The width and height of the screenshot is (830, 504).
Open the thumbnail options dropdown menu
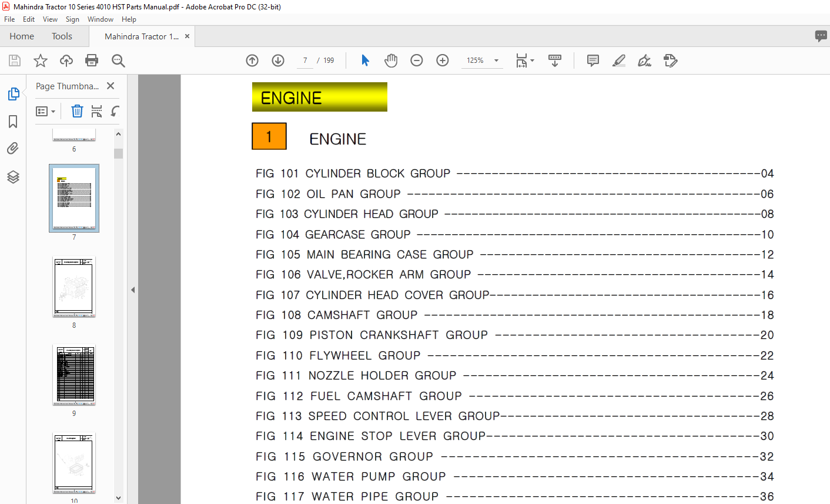pos(45,111)
